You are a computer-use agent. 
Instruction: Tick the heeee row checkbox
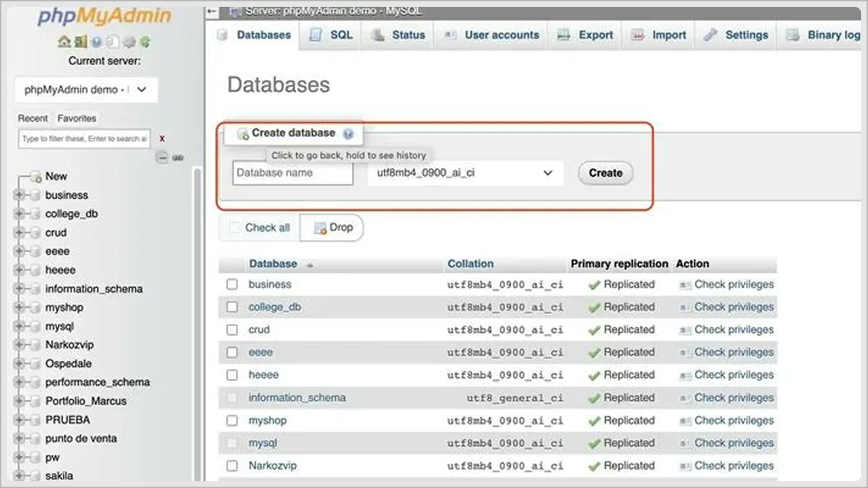(232, 375)
